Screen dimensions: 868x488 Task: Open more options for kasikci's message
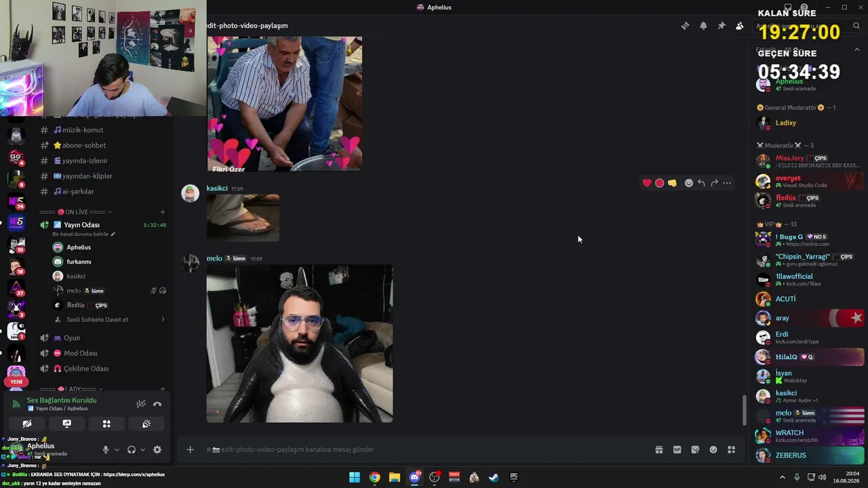pos(727,183)
